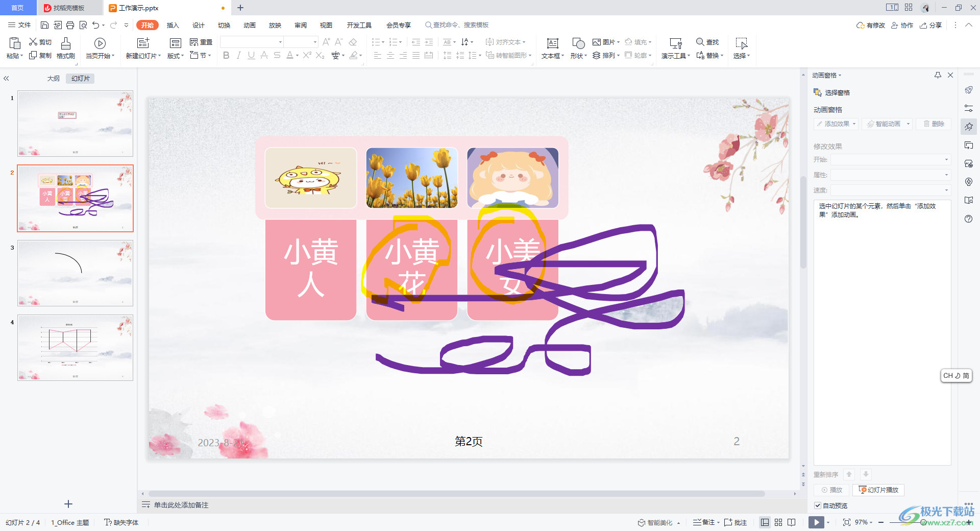Open the 文件 menu

point(19,25)
